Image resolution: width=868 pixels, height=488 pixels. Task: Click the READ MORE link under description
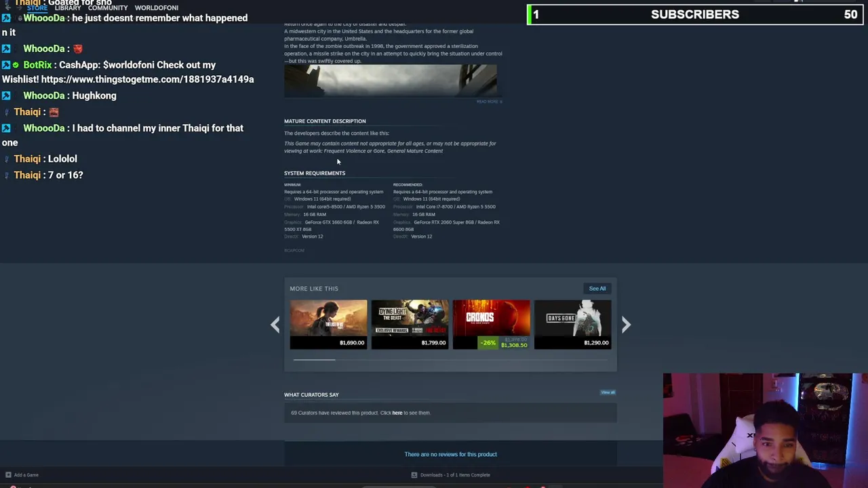pyautogui.click(x=489, y=102)
